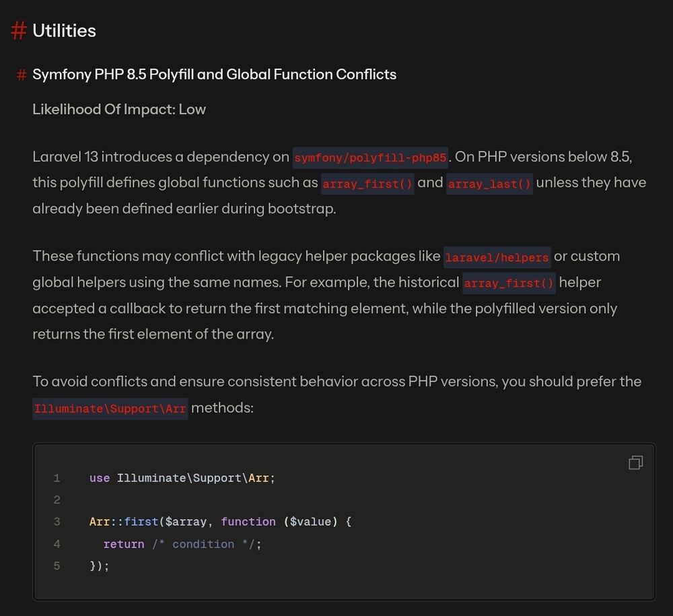
Task: Click the Likelihood Of Impact: Low text
Action: [119, 109]
